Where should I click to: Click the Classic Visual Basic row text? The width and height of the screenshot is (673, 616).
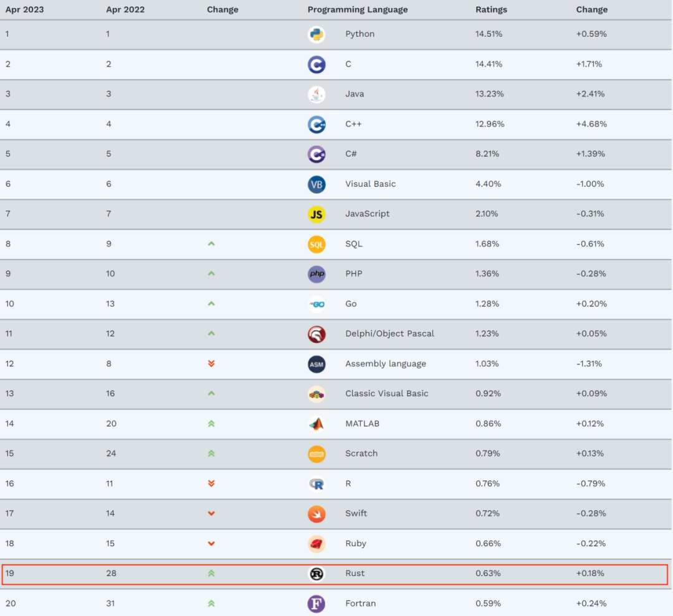point(386,394)
